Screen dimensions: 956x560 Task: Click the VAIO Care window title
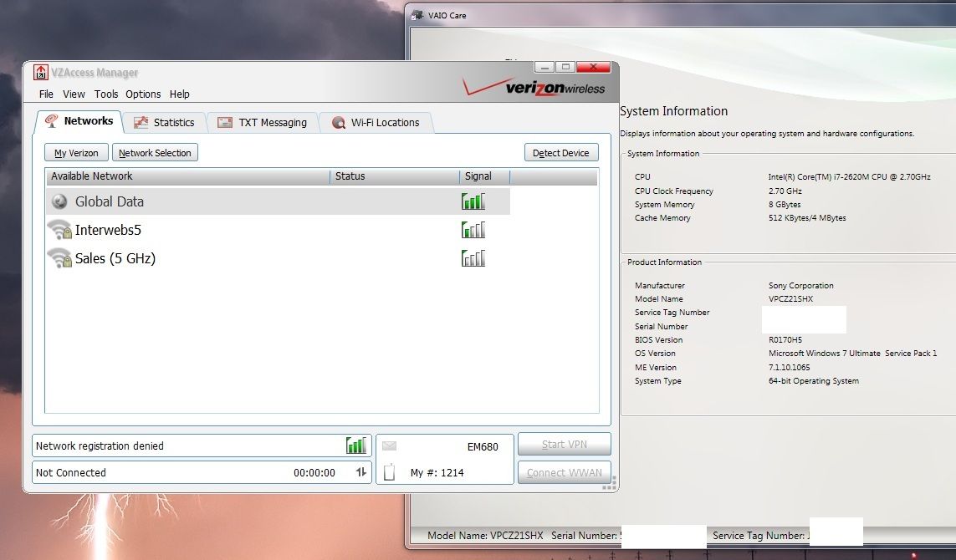tap(447, 15)
